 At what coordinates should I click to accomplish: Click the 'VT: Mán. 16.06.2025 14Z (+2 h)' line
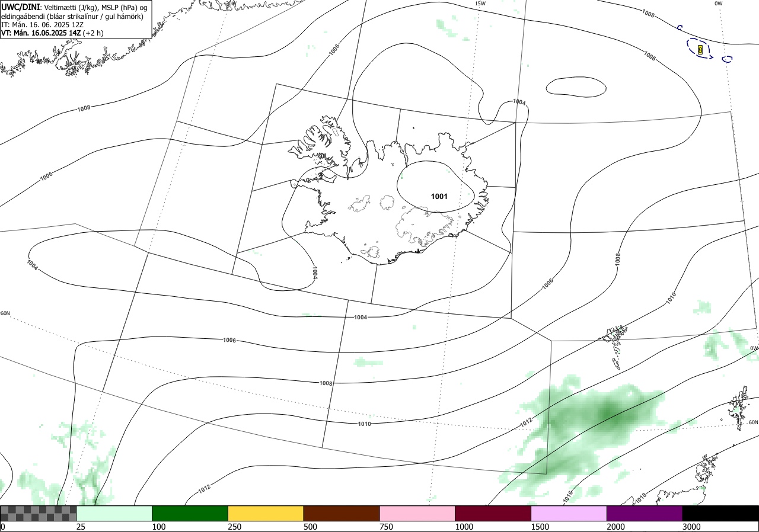(52, 33)
